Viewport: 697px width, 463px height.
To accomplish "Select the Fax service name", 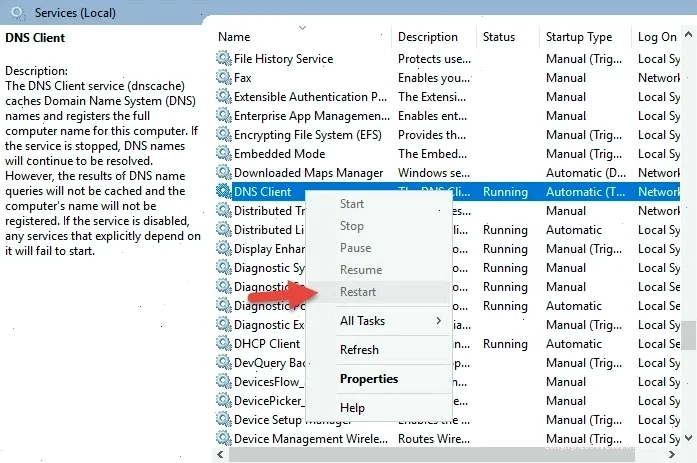I will (243, 78).
